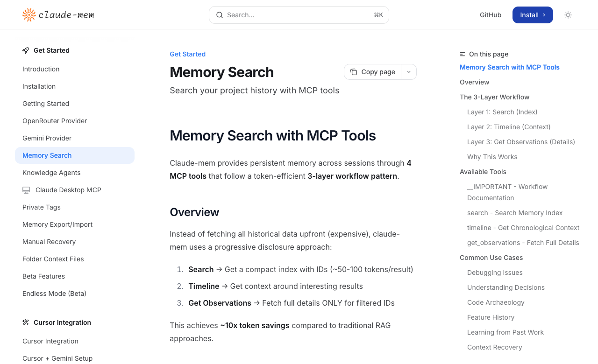598x364 pixels.
Task: Open Introduction in the sidebar
Action: pyautogui.click(x=75, y=69)
